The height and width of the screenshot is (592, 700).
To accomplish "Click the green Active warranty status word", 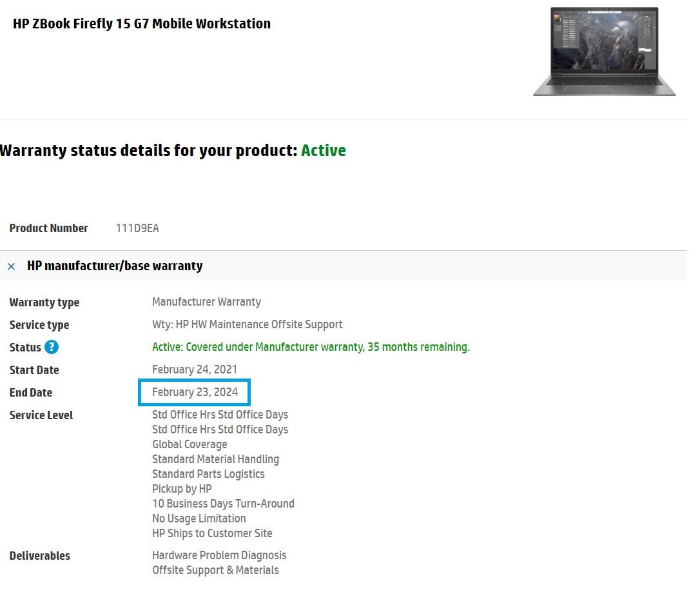I will click(x=323, y=150).
